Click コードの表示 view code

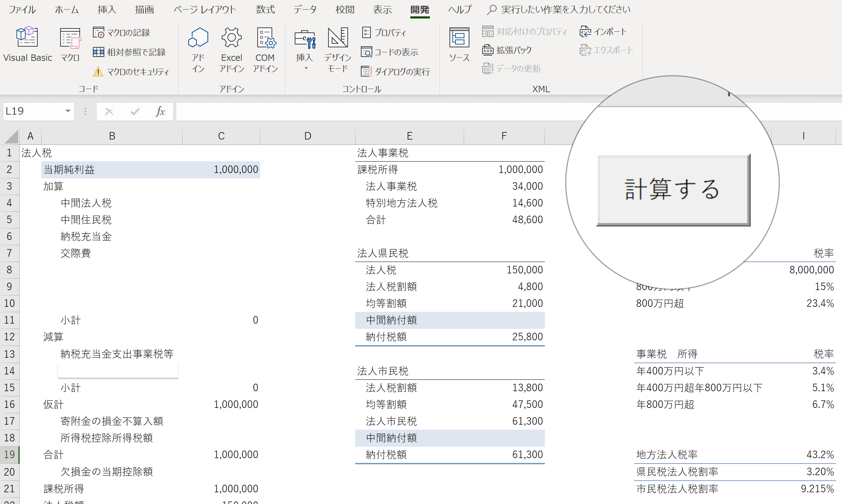[x=389, y=52]
